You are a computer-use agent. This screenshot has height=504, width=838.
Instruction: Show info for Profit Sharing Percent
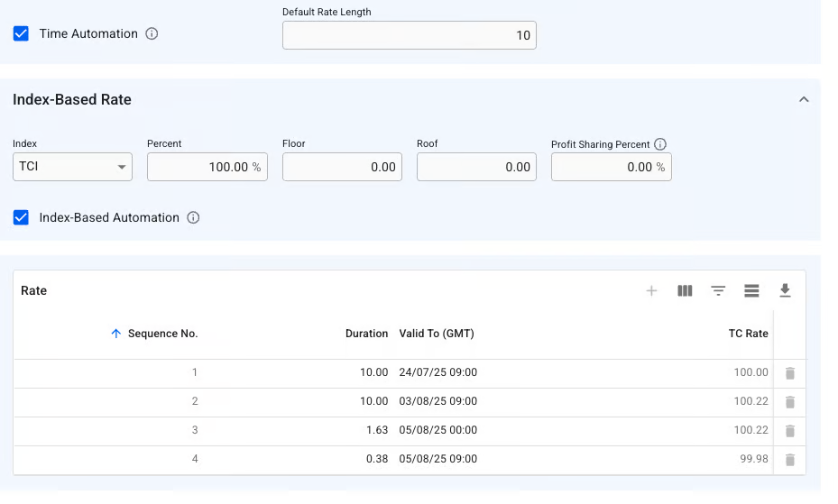click(x=660, y=144)
